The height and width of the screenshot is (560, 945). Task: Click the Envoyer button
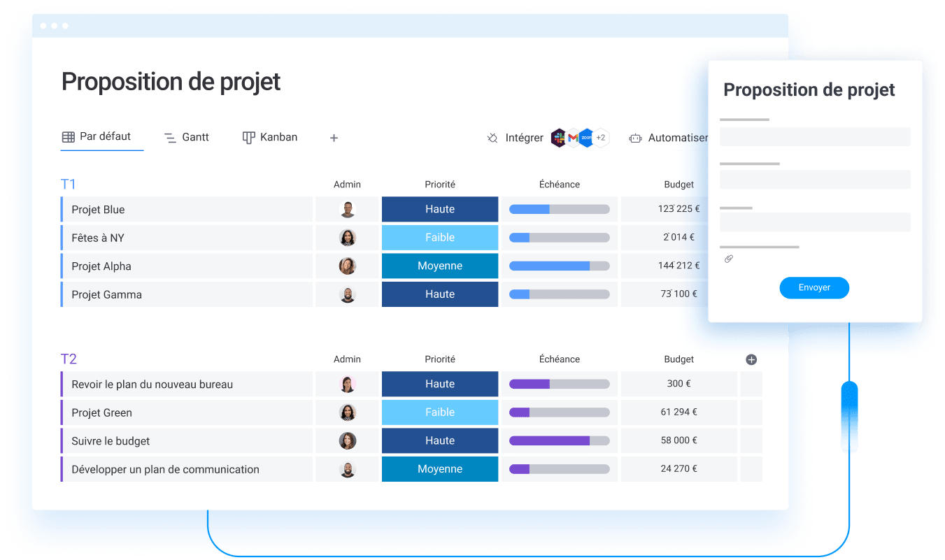814,288
